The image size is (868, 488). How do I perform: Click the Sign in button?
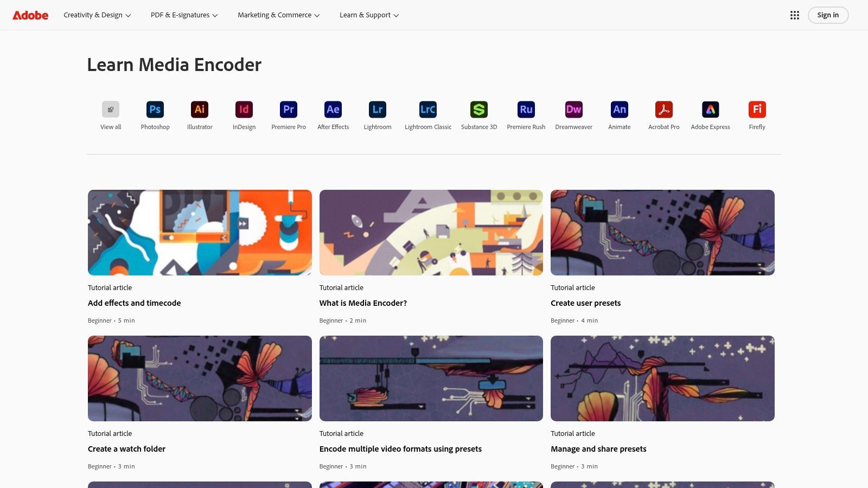(x=828, y=15)
